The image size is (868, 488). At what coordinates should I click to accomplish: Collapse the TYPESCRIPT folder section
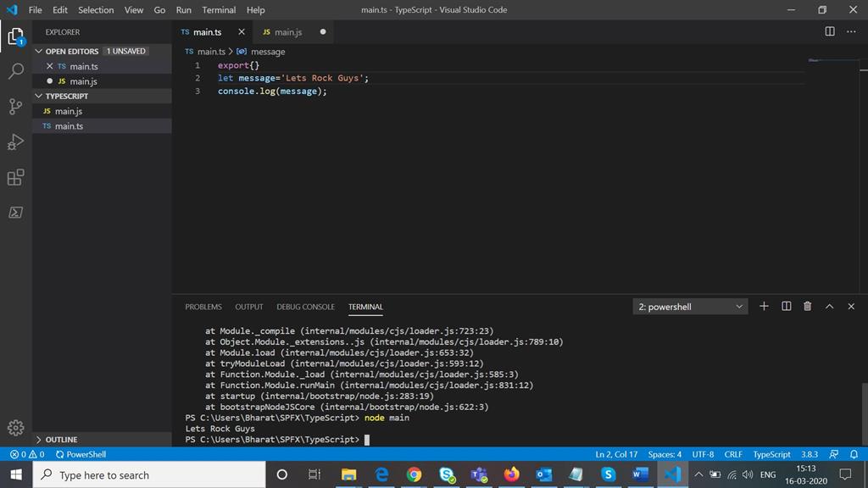tap(66, 96)
